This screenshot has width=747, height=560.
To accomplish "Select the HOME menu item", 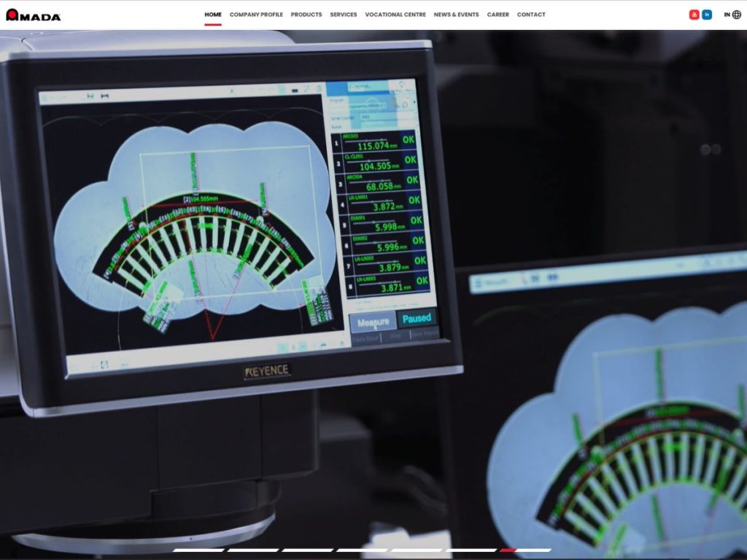I will pos(213,15).
